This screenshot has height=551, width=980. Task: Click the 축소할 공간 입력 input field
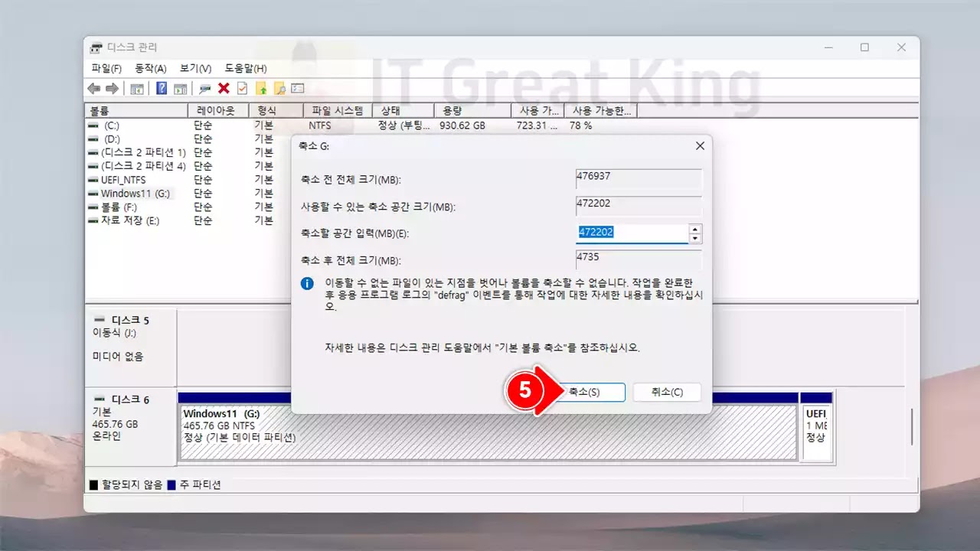632,233
